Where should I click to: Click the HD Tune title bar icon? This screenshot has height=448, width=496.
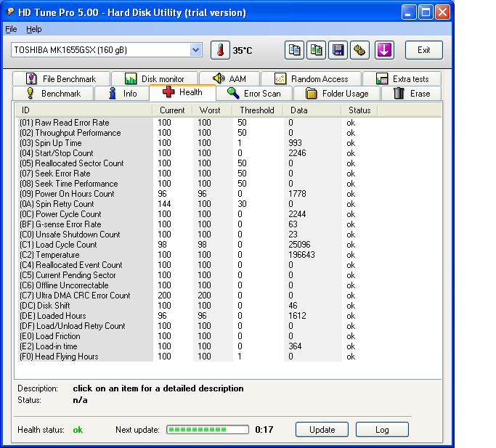click(x=10, y=12)
